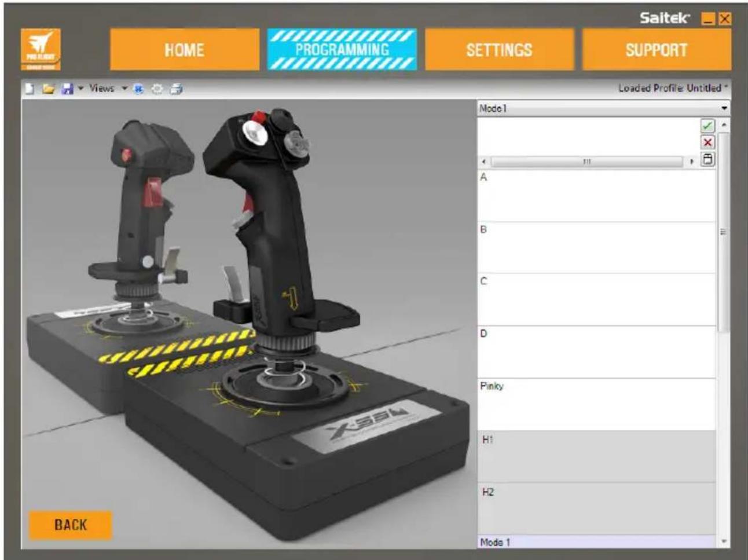
Task: Cancel with the red X icon
Action: [x=707, y=142]
